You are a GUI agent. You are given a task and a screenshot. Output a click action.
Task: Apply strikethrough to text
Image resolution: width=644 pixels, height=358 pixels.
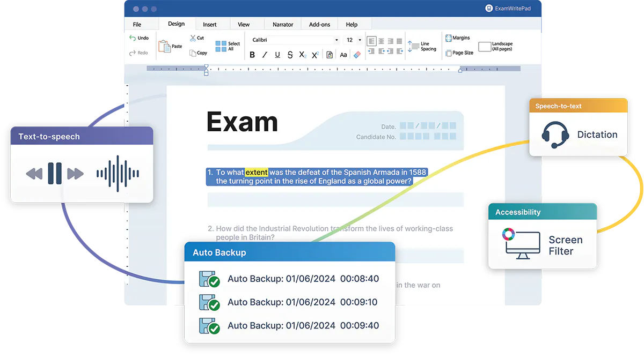point(290,55)
